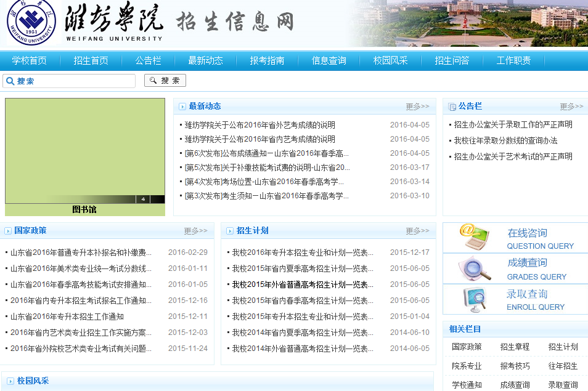This screenshot has height=391, width=588.
Task: Expand 更多>> in 最新动态 section
Action: click(417, 107)
